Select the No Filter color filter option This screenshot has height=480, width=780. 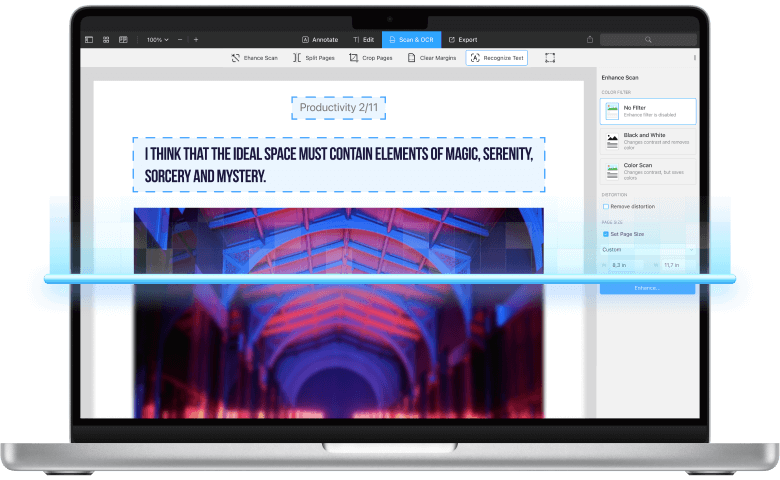[x=648, y=111]
